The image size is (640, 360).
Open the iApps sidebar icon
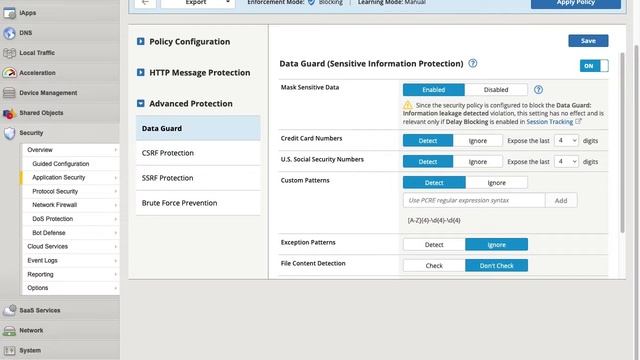coord(9,13)
